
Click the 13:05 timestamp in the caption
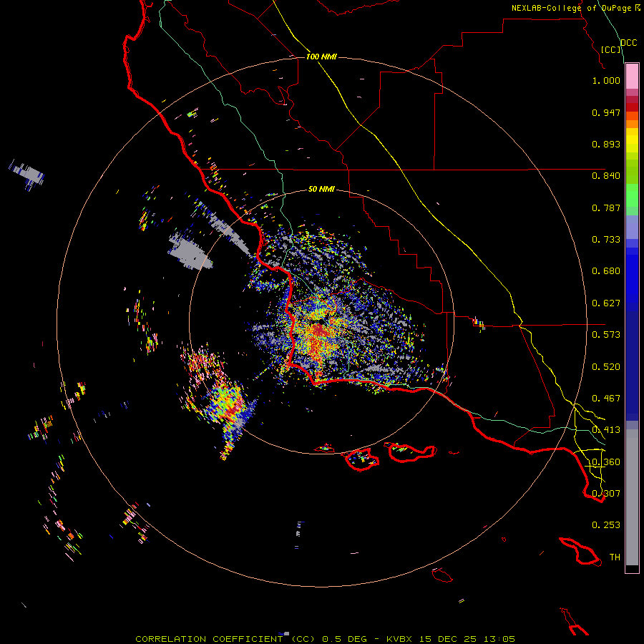(499, 639)
